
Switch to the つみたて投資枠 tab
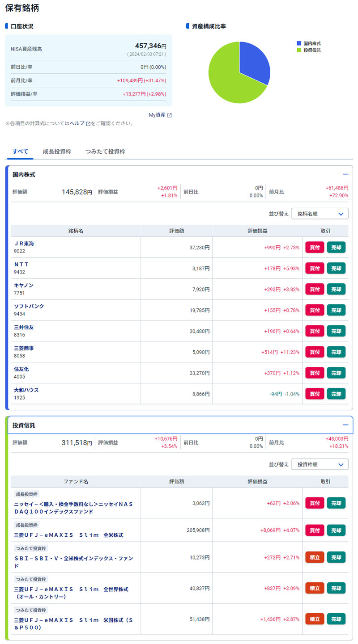[x=105, y=152]
